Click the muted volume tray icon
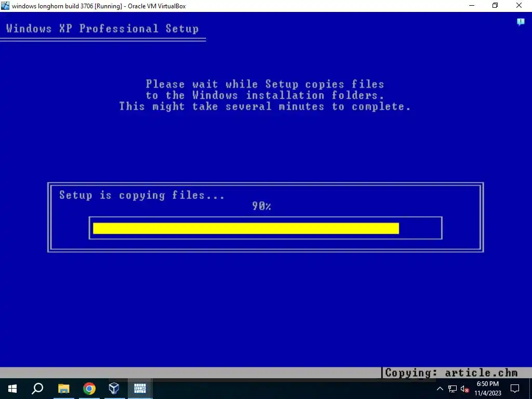The height and width of the screenshot is (399, 532). tap(465, 389)
